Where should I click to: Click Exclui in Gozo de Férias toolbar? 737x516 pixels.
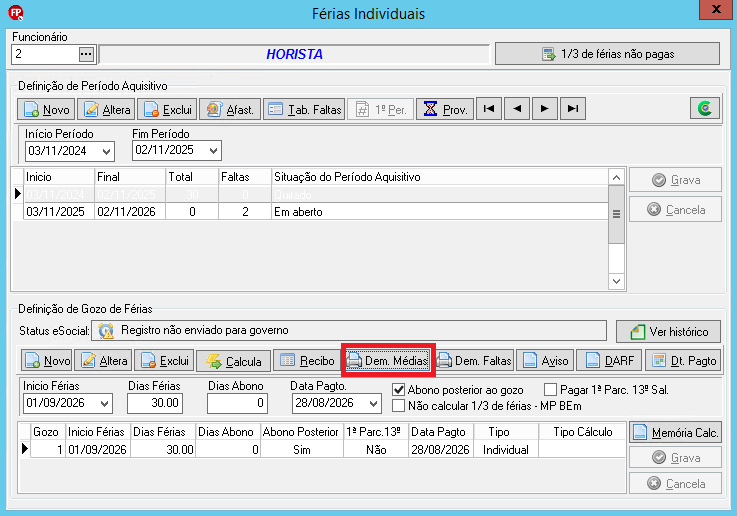pyautogui.click(x=165, y=360)
